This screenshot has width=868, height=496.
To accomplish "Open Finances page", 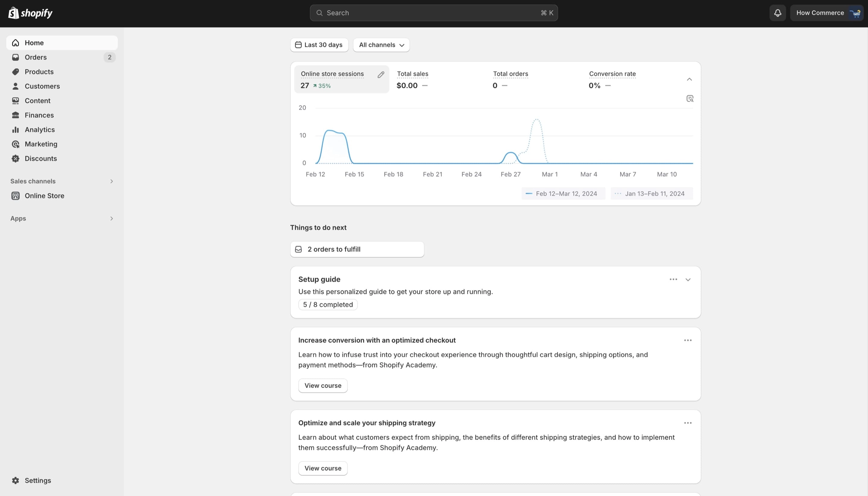I will [x=62, y=115].
